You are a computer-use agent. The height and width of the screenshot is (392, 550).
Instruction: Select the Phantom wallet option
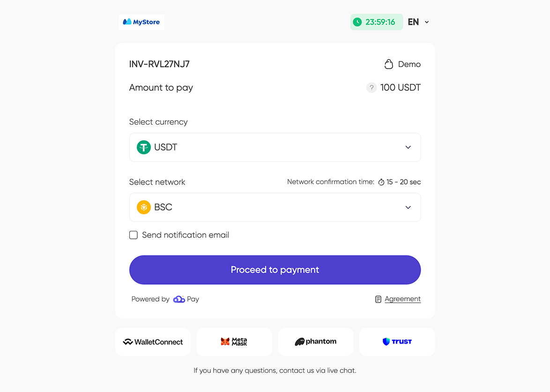(x=316, y=342)
